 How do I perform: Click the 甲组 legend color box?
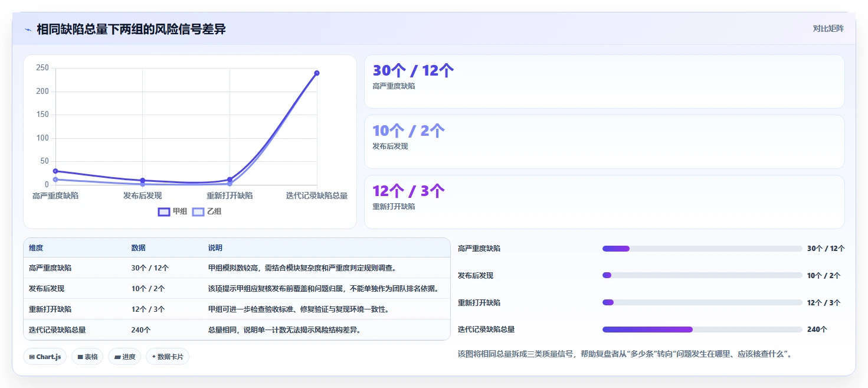(163, 211)
